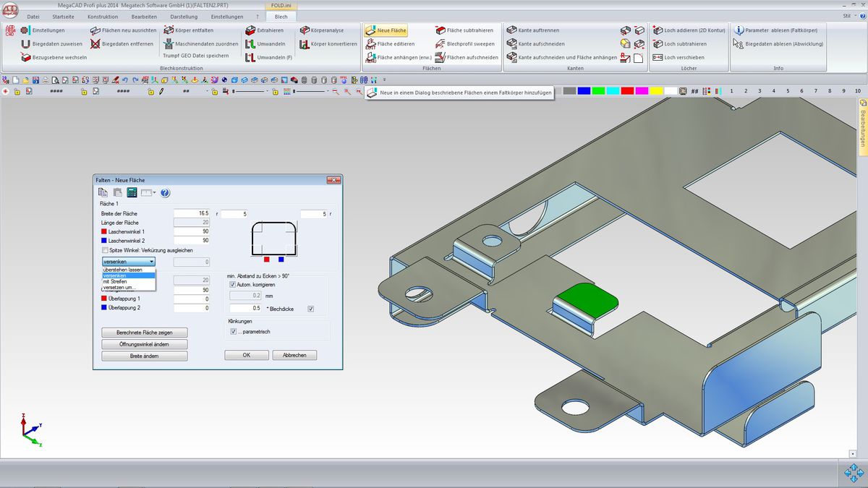Image resolution: width=868 pixels, height=488 pixels.
Task: Click the Kante auftrennen icon
Action: (x=511, y=30)
